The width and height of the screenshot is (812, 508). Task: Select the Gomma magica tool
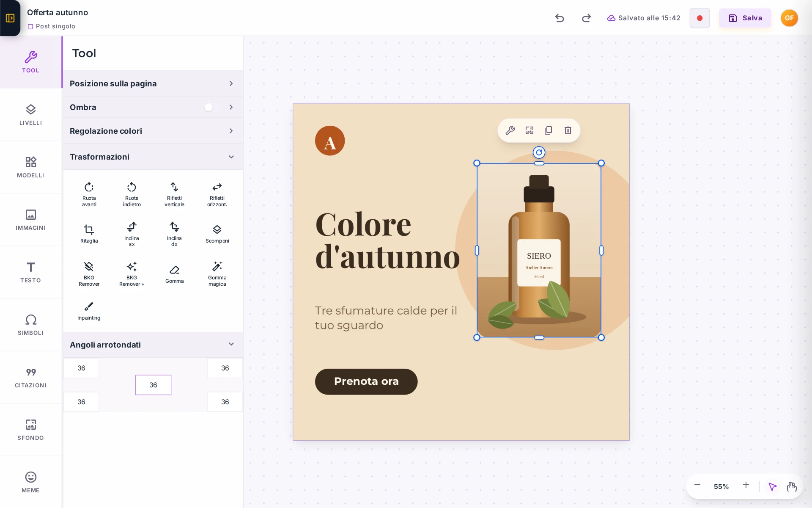coord(217,274)
